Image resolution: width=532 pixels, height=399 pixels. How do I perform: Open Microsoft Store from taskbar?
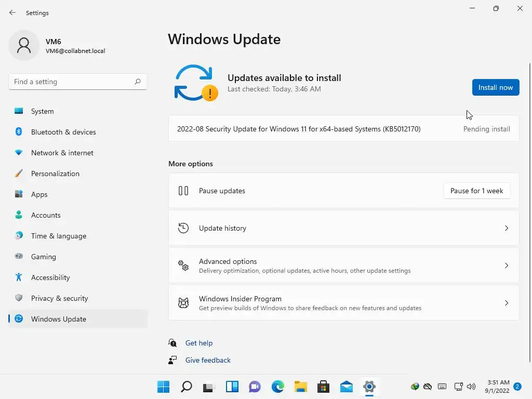pos(323,387)
